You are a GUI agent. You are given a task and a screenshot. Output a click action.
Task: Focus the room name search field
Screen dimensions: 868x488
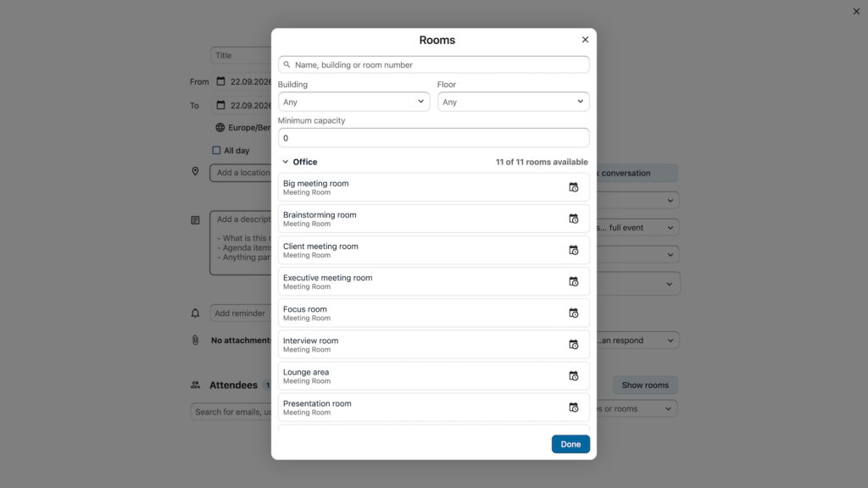434,64
